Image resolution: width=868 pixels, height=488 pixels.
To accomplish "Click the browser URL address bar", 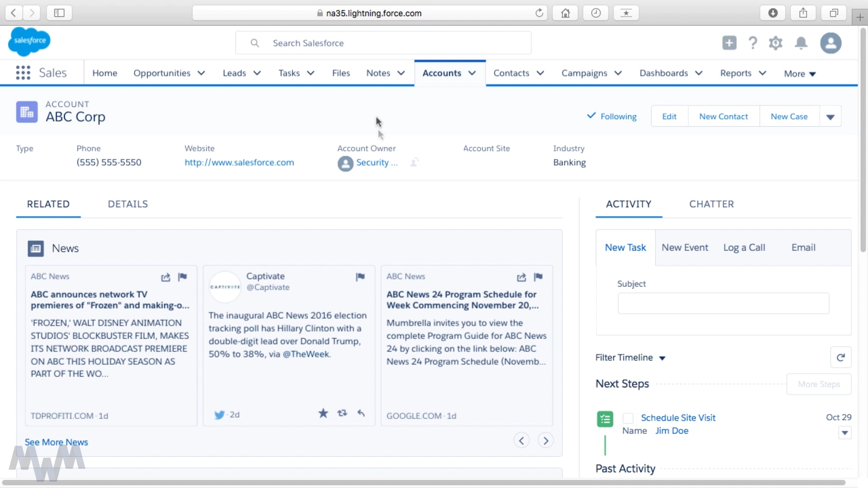I will tap(369, 13).
